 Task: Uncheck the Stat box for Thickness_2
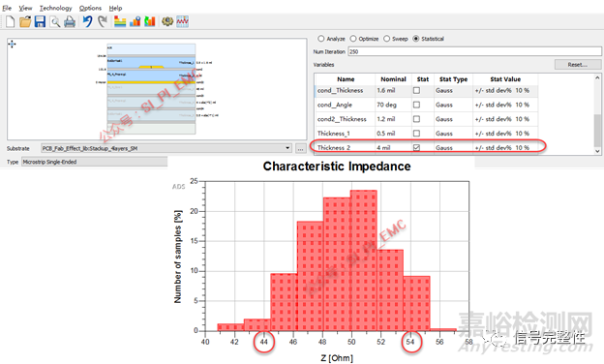416,147
